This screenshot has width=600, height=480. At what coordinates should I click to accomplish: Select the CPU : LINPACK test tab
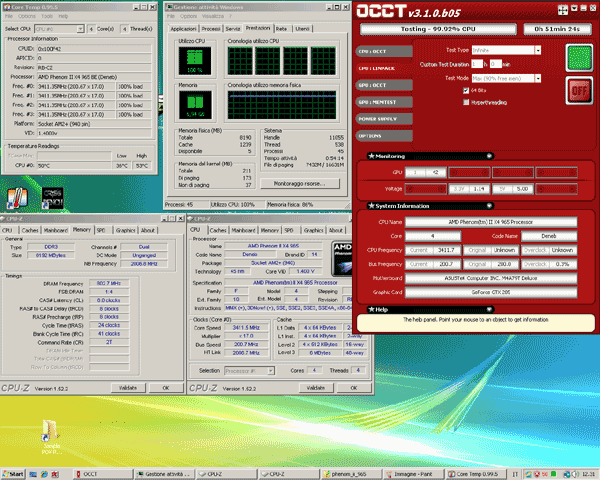384,68
